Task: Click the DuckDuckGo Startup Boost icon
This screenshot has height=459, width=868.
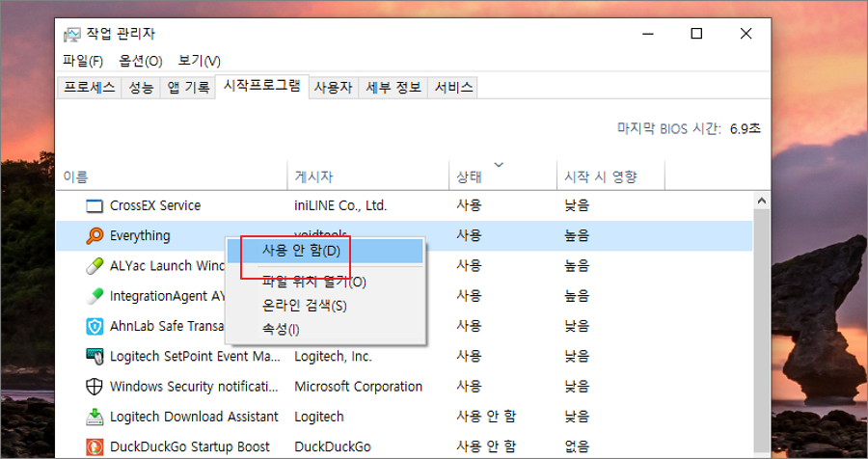Action: [95, 446]
